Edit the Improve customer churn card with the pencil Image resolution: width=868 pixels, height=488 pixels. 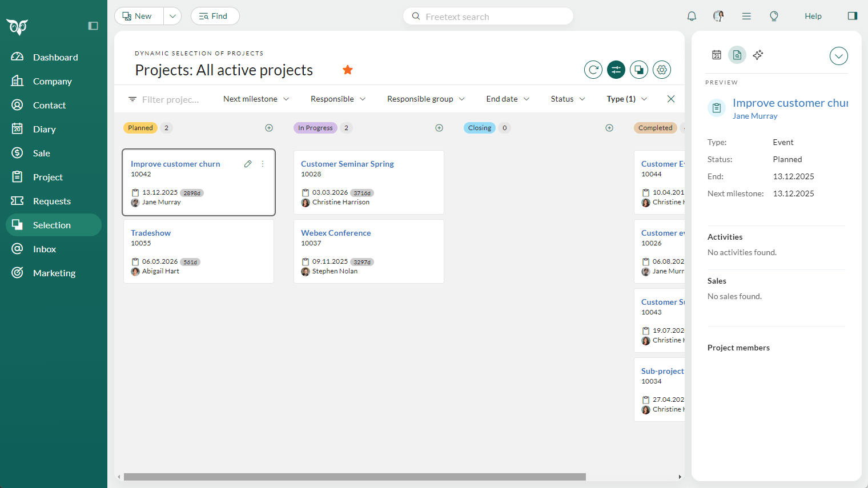click(x=248, y=164)
